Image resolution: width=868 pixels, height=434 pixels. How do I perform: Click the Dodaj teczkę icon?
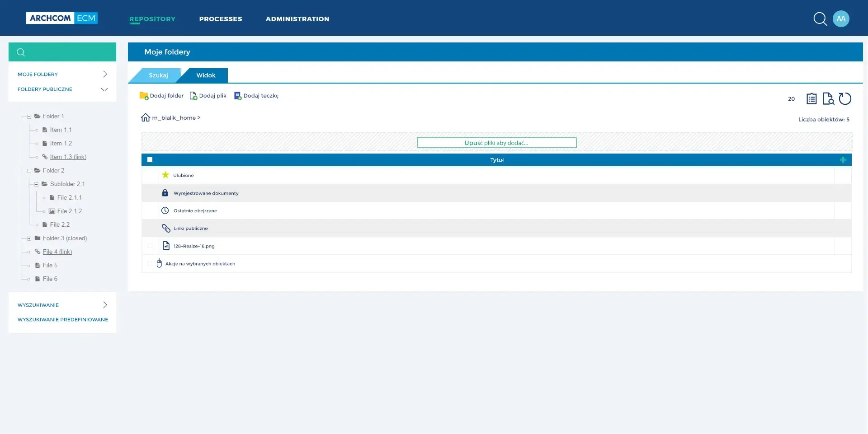coord(238,96)
